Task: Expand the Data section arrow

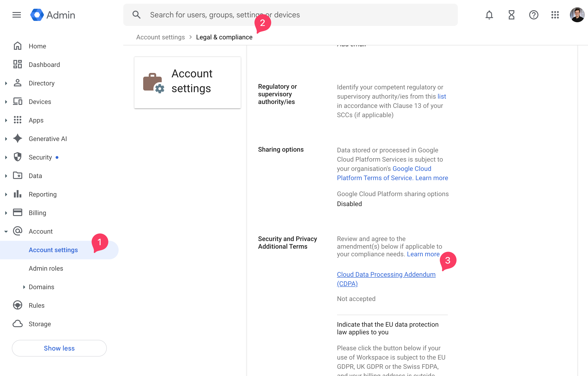Action: tap(6, 176)
